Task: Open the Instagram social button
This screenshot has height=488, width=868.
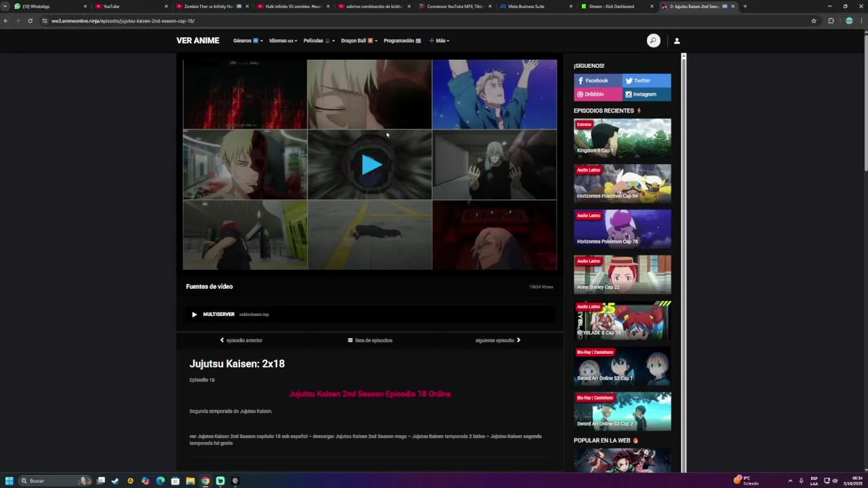Action: coord(647,94)
